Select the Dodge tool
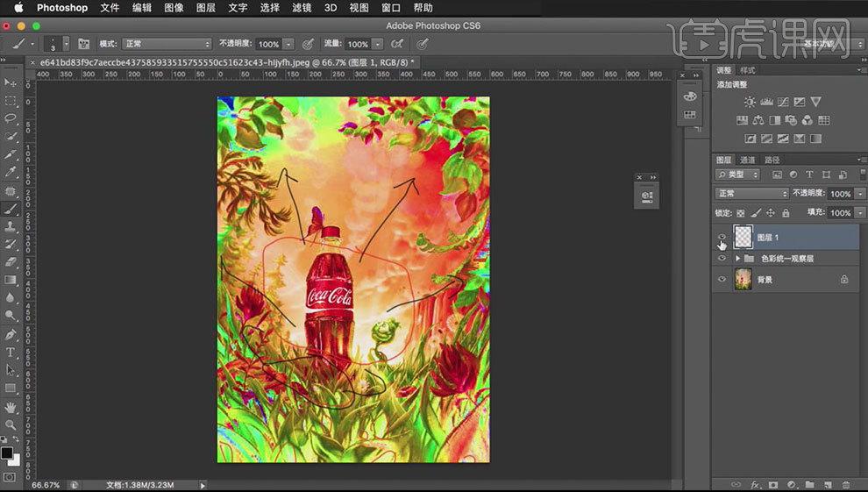 tap(10, 315)
